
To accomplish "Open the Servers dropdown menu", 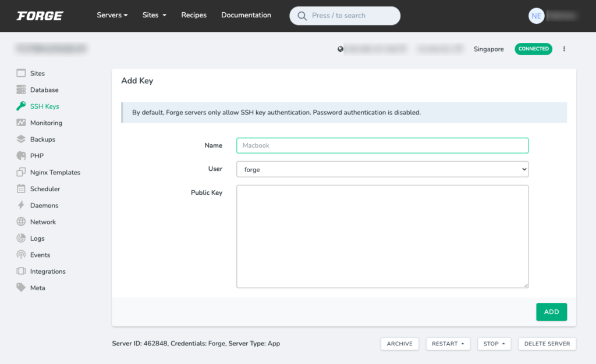I will click(x=112, y=15).
